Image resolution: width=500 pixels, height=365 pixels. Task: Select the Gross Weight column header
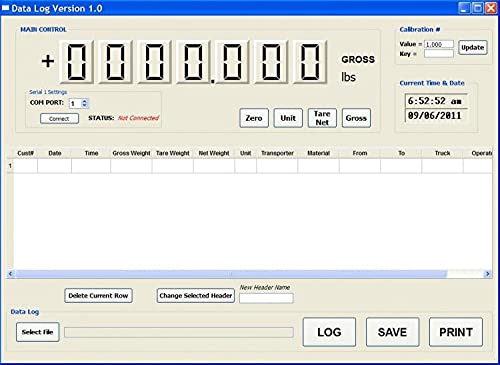[131, 153]
